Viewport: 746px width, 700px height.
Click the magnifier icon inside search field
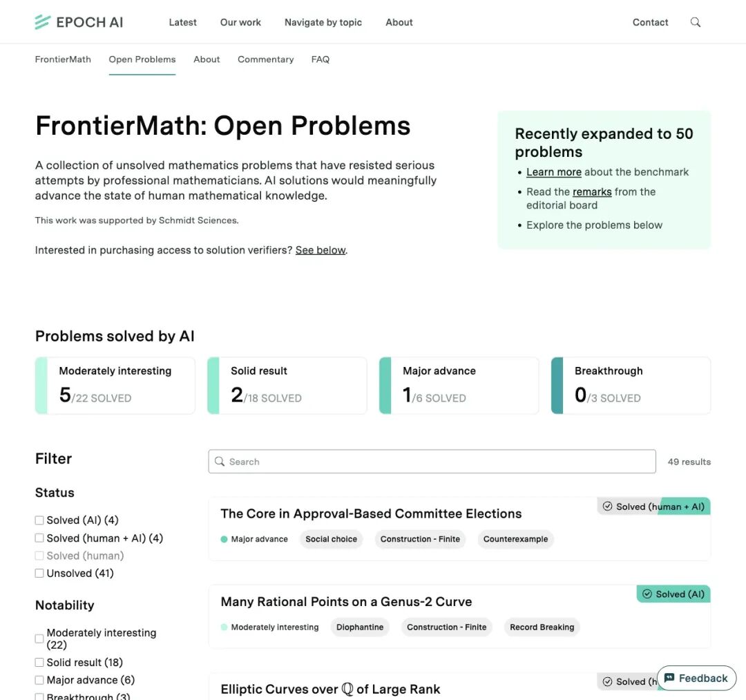pos(220,461)
